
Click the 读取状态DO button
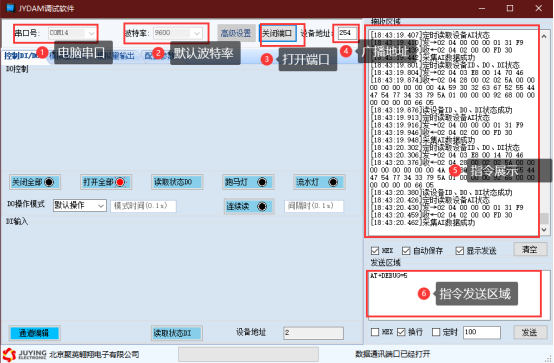tap(177, 182)
